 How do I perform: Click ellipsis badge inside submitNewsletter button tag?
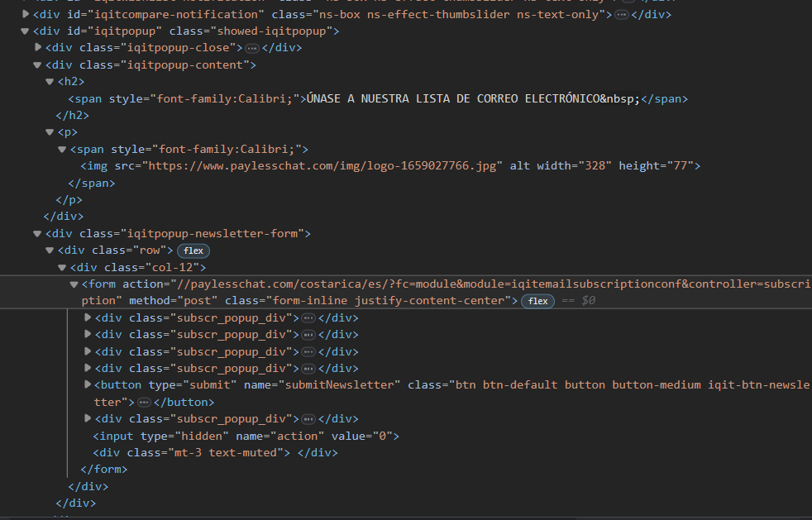coord(144,402)
